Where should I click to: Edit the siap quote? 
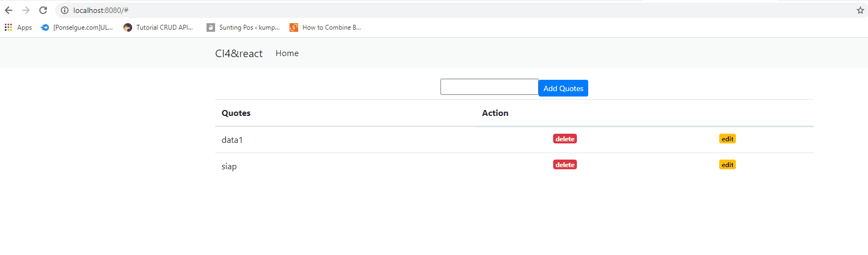(x=727, y=165)
